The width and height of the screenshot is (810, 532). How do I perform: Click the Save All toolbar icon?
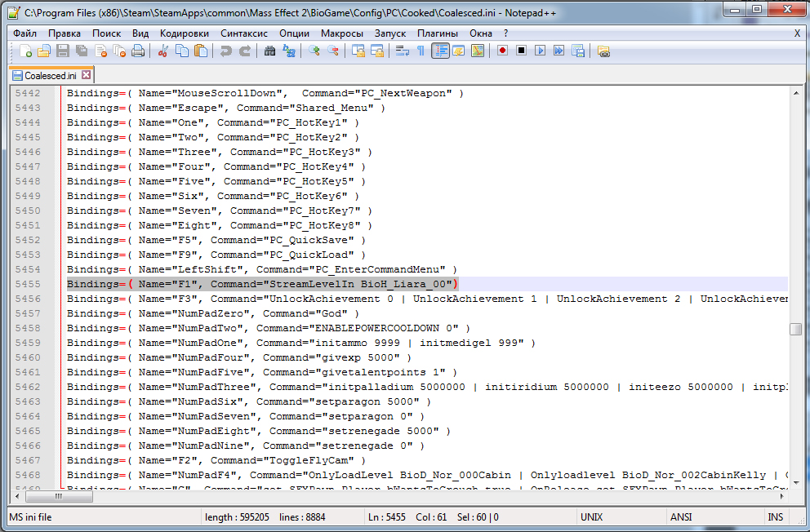[x=82, y=51]
